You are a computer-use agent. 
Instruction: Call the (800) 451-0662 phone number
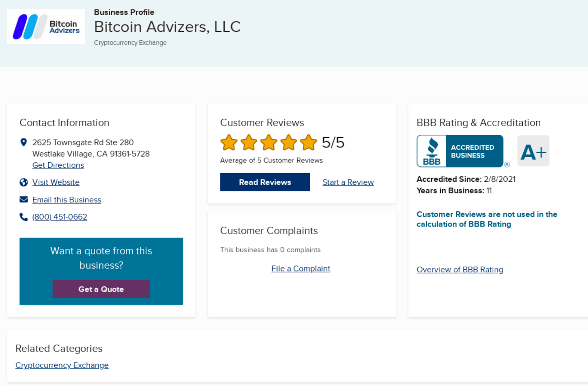[x=60, y=217]
